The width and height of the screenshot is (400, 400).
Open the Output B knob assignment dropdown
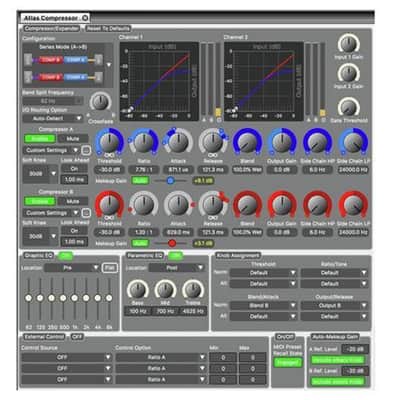coord(334,305)
